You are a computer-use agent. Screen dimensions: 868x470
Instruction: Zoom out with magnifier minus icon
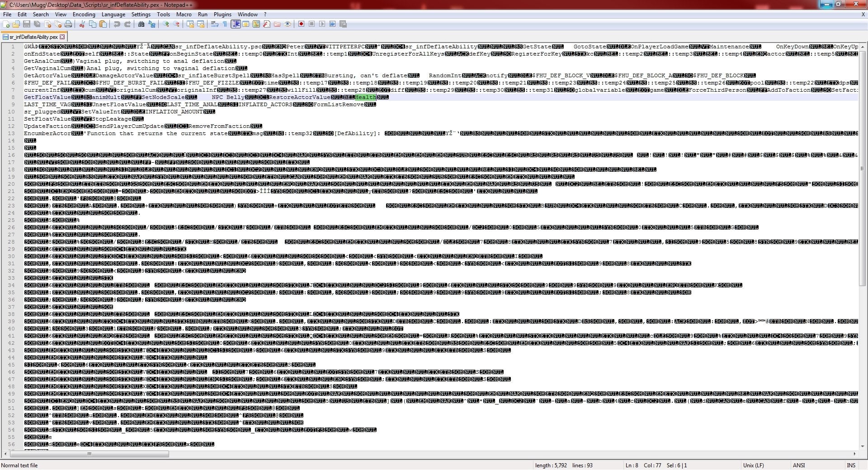pyautogui.click(x=176, y=24)
